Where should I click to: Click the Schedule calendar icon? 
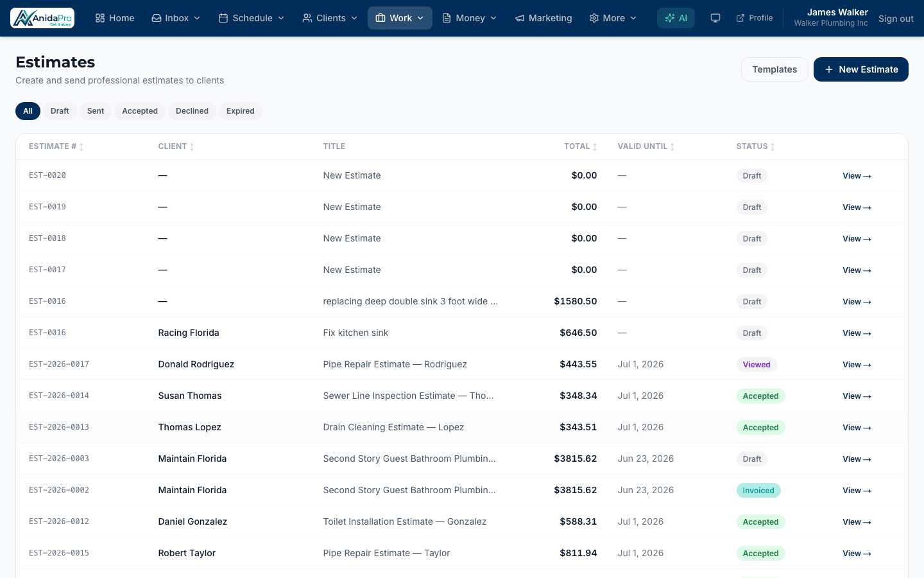tap(223, 18)
